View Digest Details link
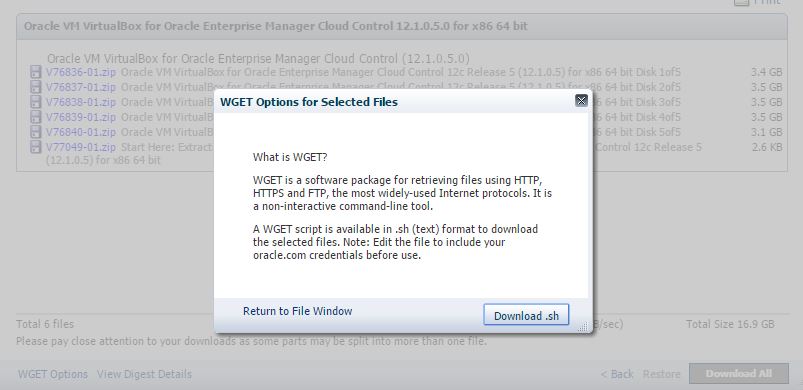Viewport: 803px width, 390px height. (144, 374)
